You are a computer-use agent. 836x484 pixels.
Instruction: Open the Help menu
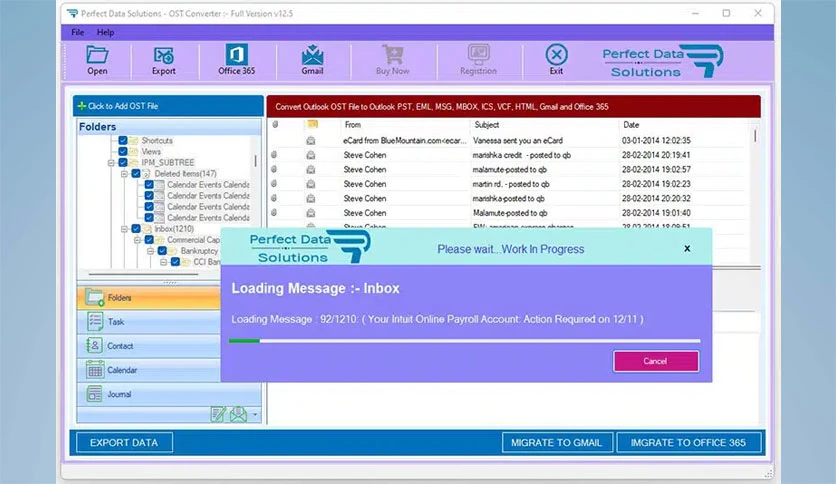click(x=105, y=32)
